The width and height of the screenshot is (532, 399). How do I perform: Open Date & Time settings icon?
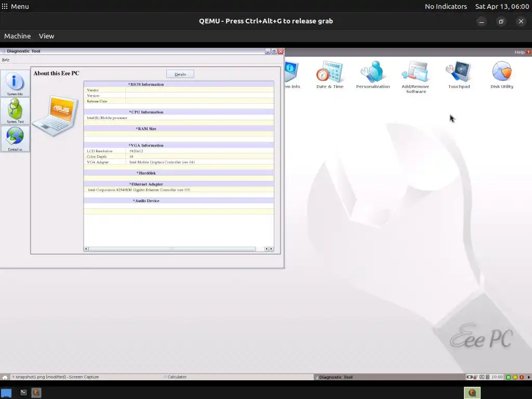[x=330, y=75]
